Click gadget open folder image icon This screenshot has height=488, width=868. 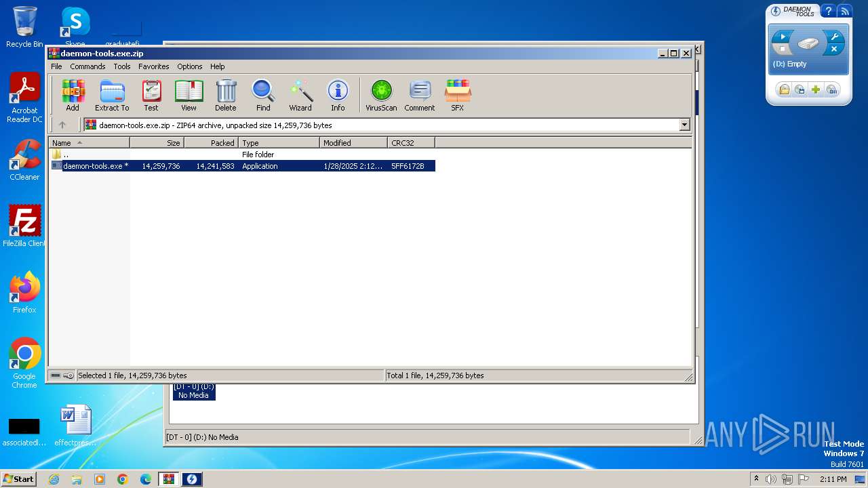[x=784, y=89]
